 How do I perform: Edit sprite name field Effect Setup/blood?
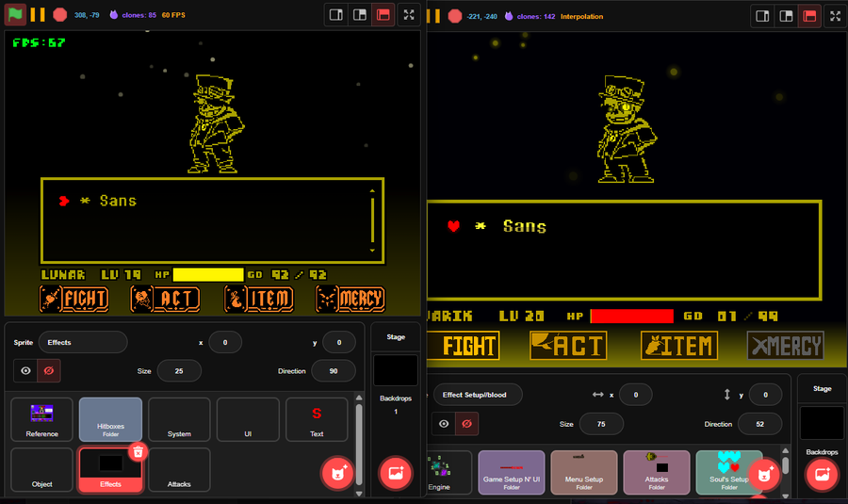click(478, 395)
